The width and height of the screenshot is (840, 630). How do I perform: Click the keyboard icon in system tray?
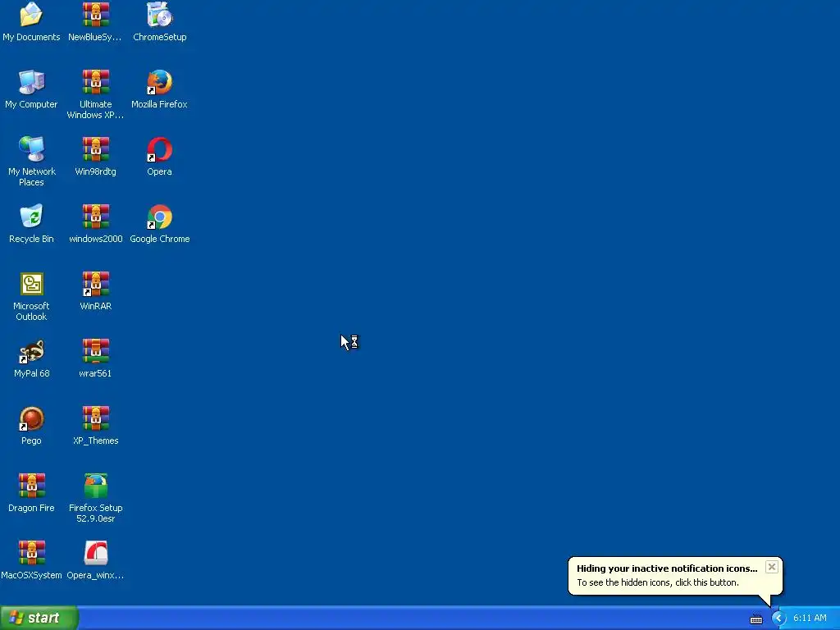tap(756, 619)
